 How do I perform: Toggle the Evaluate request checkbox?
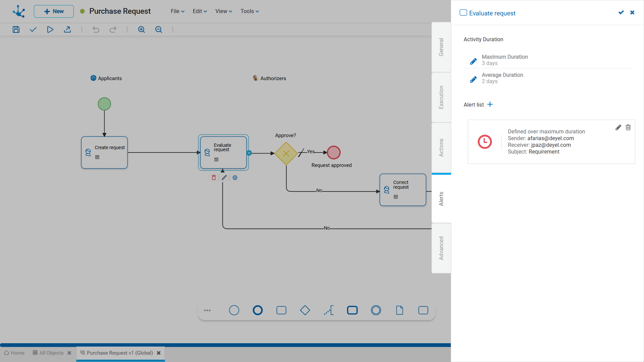coord(463,13)
